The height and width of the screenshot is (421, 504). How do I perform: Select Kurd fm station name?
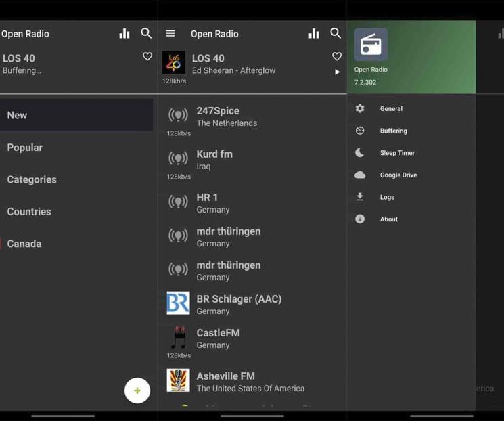click(x=214, y=154)
